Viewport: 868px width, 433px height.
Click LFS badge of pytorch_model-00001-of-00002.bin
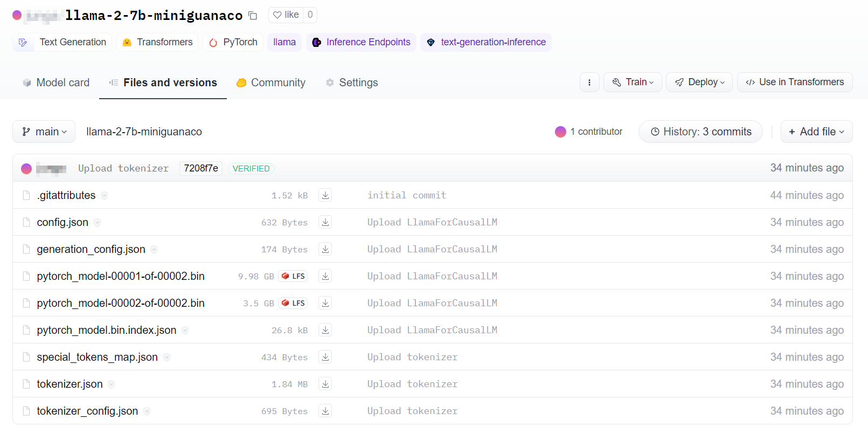click(x=293, y=276)
